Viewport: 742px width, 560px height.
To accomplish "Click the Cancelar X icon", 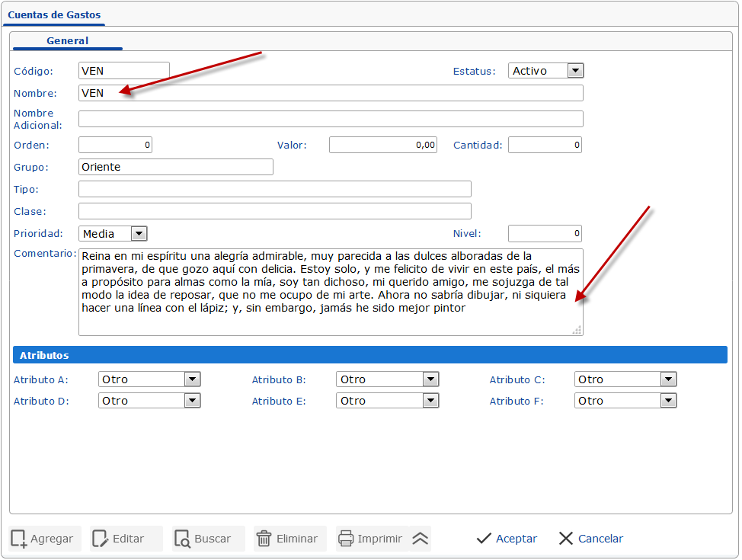I will click(x=566, y=539).
